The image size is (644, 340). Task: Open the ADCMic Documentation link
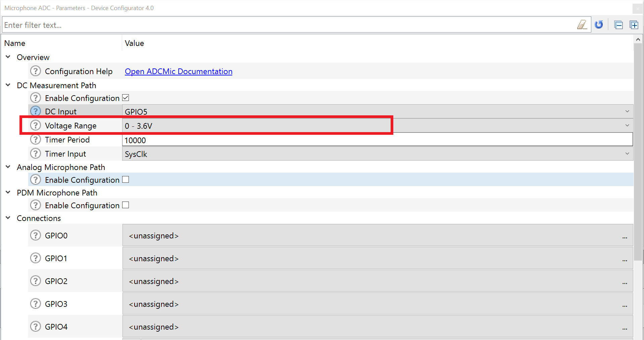point(179,71)
